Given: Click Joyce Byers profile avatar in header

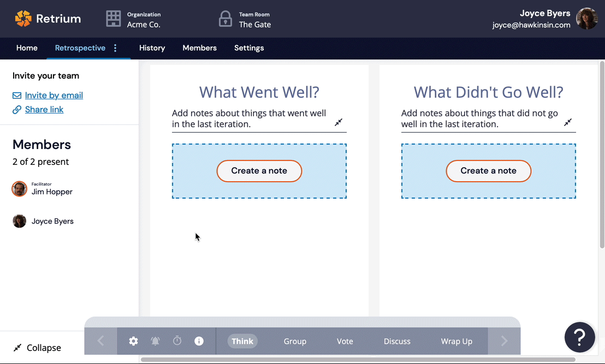Looking at the screenshot, I should point(587,19).
